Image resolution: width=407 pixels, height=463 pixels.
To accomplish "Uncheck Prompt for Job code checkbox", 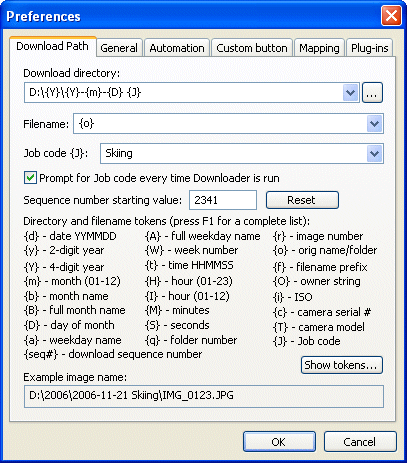I will tap(30, 178).
